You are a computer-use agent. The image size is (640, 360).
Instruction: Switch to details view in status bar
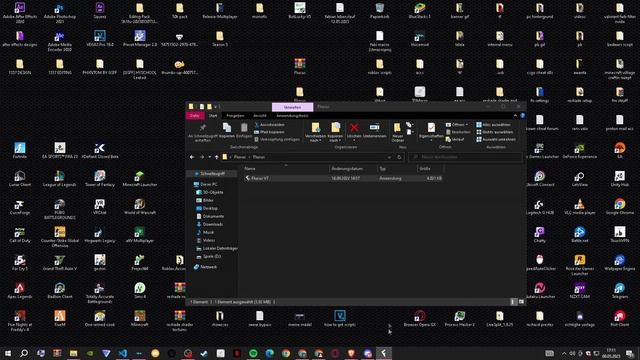click(x=513, y=302)
